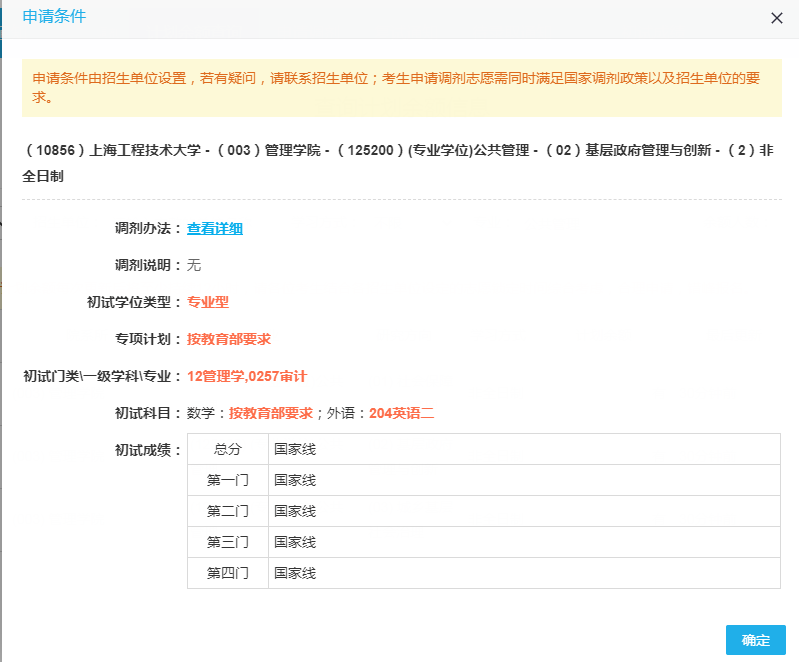Open the 查看详细 link for 调剂办法
The width and height of the screenshot is (799, 662).
coord(215,228)
